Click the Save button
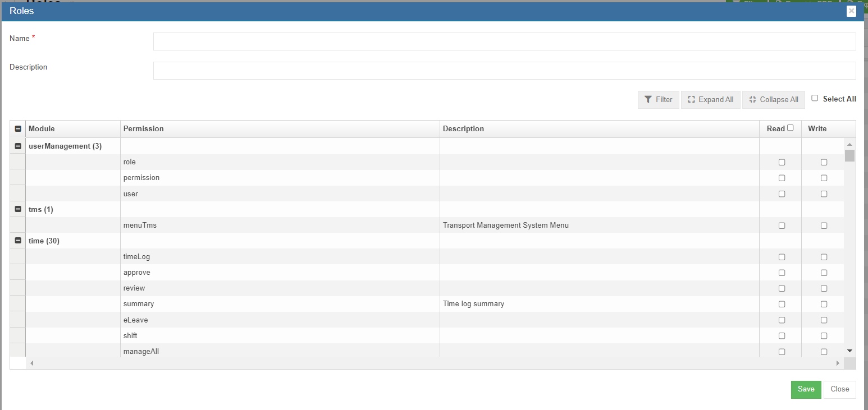868x410 pixels. coord(806,389)
